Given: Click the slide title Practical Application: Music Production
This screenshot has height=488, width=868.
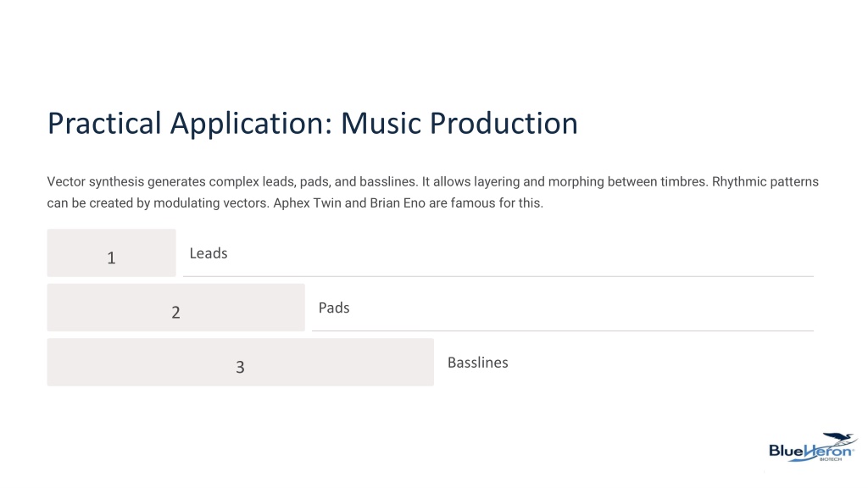Looking at the screenshot, I should coord(313,124).
